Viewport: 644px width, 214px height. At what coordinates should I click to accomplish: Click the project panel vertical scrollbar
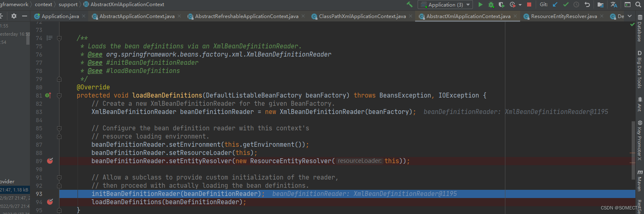[28, 39]
